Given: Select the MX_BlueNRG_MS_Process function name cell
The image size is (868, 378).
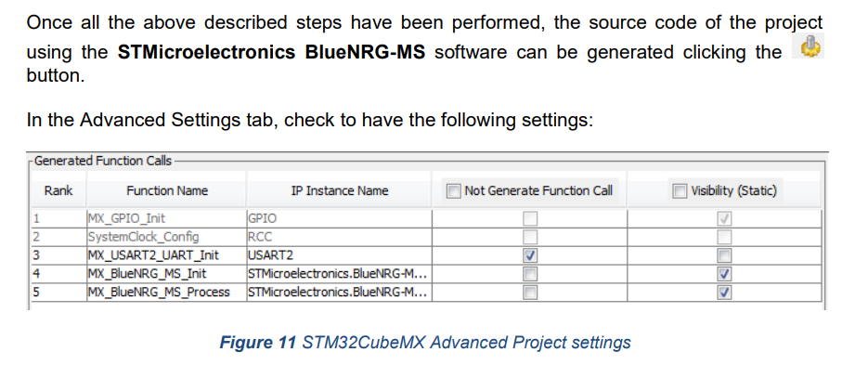Looking at the screenshot, I should 166,293.
